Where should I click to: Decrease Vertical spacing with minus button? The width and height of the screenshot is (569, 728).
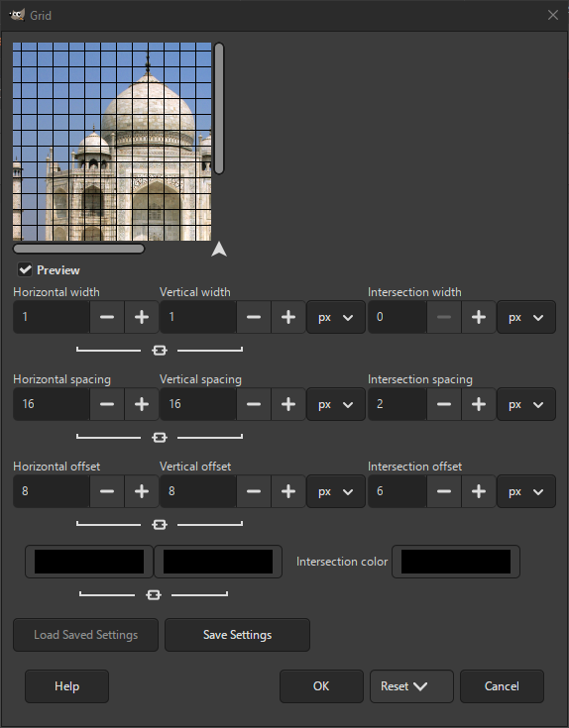254,404
